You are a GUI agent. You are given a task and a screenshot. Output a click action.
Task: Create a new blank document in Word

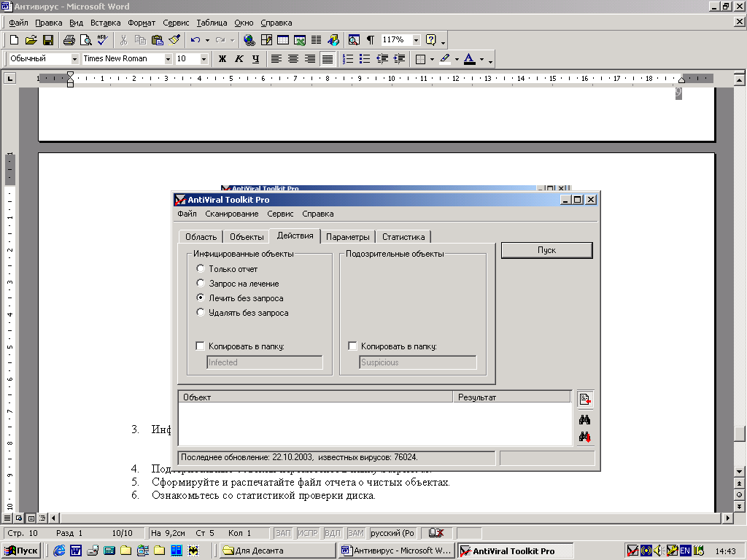(x=15, y=40)
